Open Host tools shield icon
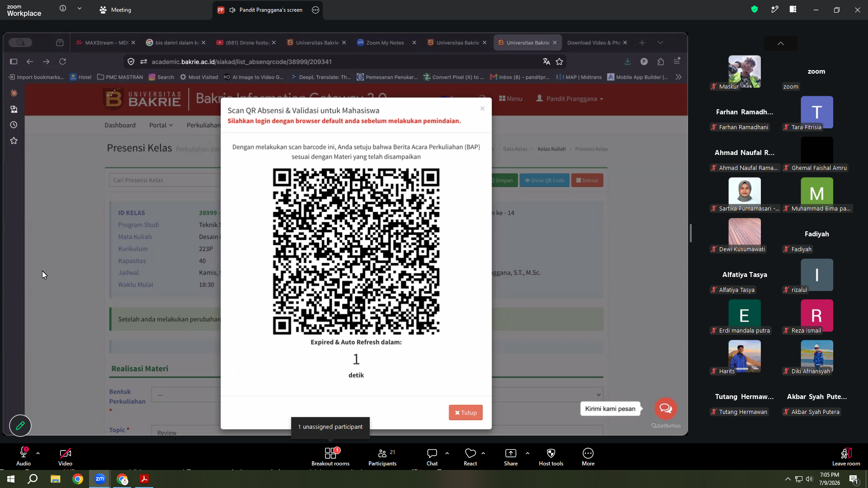868x488 pixels. 551,453
